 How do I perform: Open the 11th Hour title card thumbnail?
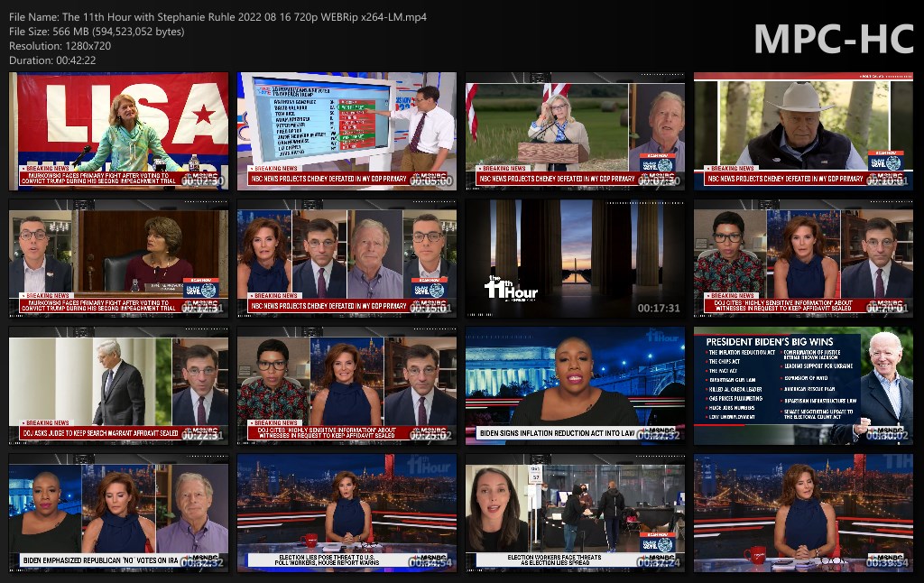[x=575, y=258]
